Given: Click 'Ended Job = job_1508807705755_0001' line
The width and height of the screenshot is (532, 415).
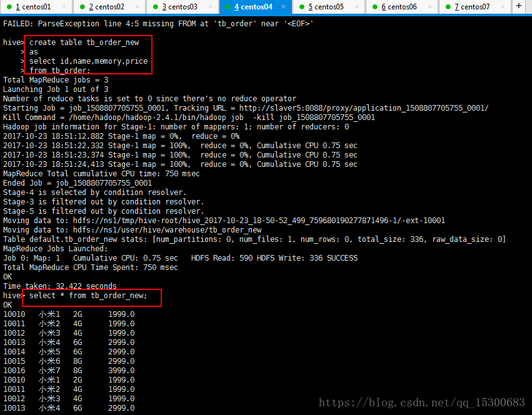Looking at the screenshot, I should (78, 183).
